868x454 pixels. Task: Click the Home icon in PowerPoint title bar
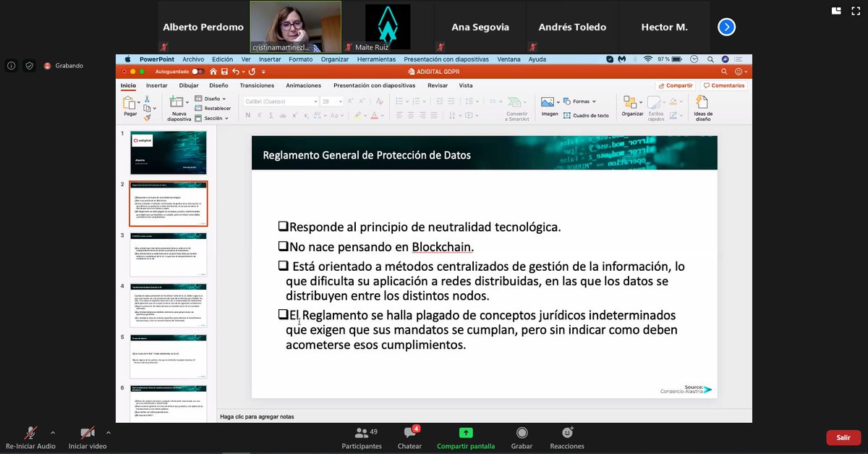point(215,72)
